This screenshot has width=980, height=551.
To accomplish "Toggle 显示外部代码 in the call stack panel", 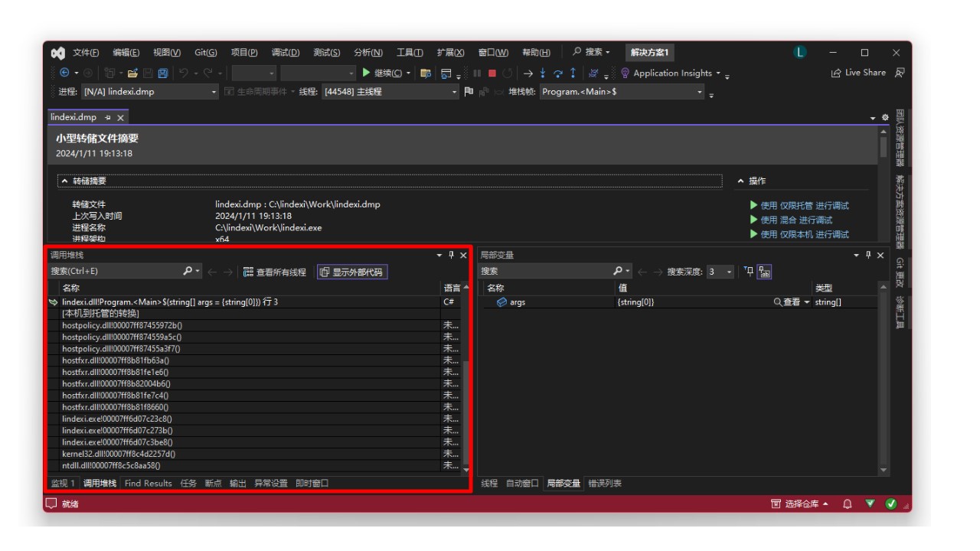I will click(x=351, y=272).
